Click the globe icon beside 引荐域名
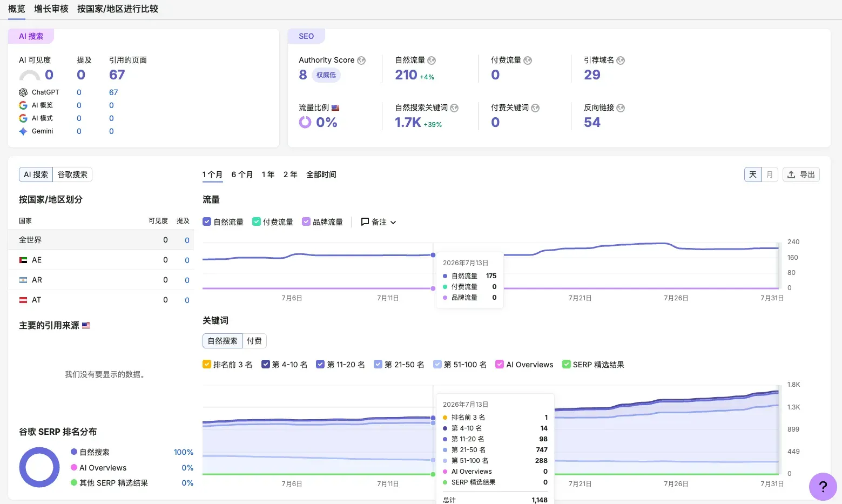Screen dimensions: 842x504 (621, 61)
